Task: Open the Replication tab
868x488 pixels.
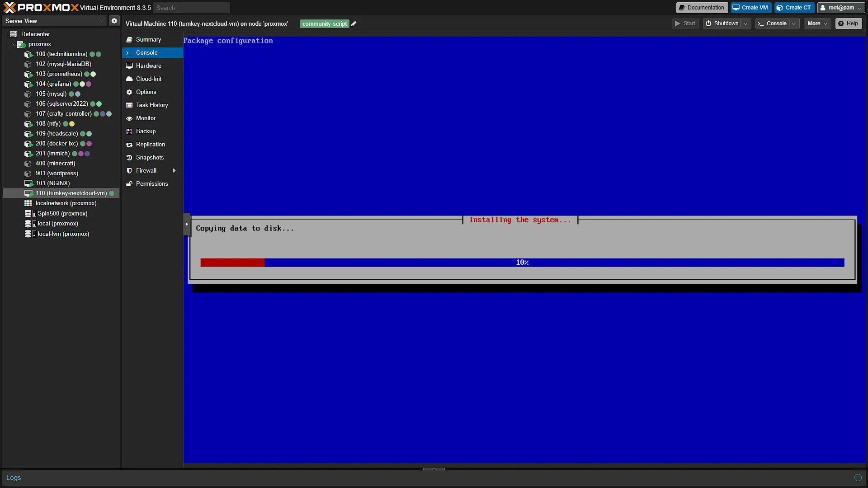Action: click(152, 145)
